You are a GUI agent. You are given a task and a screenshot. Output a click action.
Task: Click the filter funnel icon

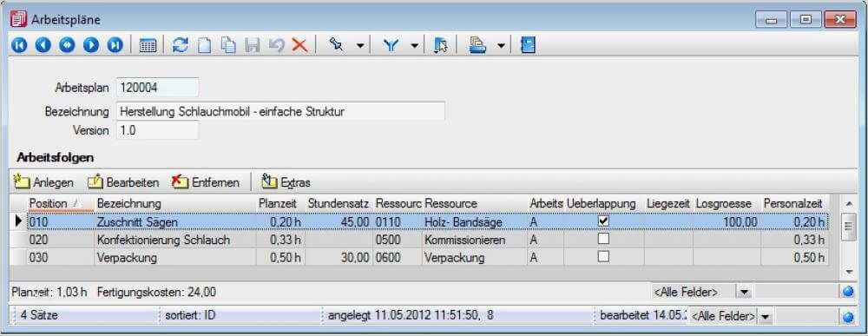click(391, 45)
